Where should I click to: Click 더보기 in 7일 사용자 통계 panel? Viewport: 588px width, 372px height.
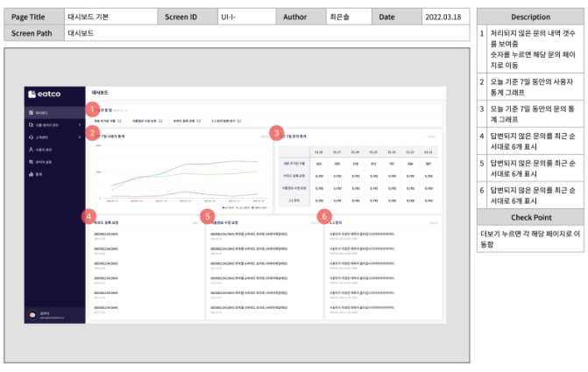[264, 137]
